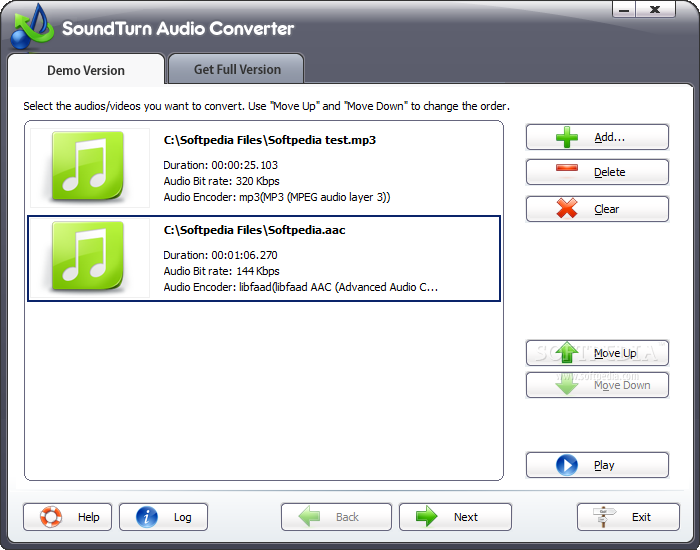Click the Clear button label
This screenshot has height=550, width=700.
(606, 209)
